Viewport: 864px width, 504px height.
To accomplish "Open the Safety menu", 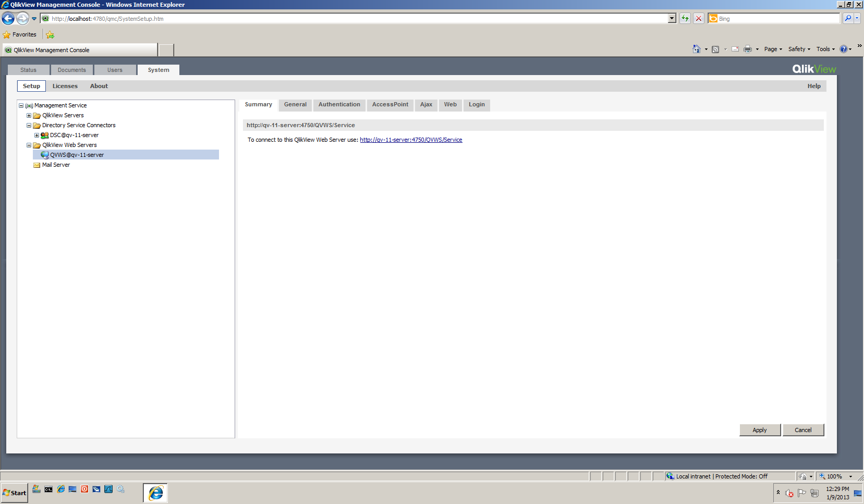I will [799, 49].
